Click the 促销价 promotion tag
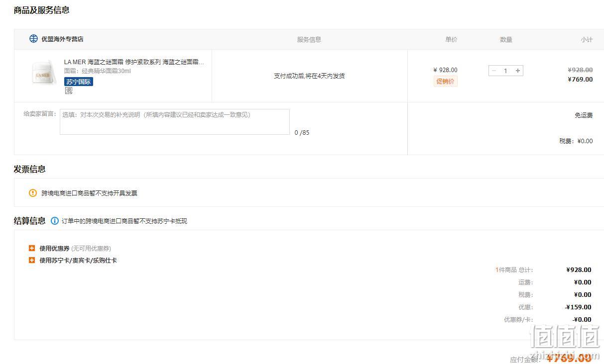 tap(445, 81)
